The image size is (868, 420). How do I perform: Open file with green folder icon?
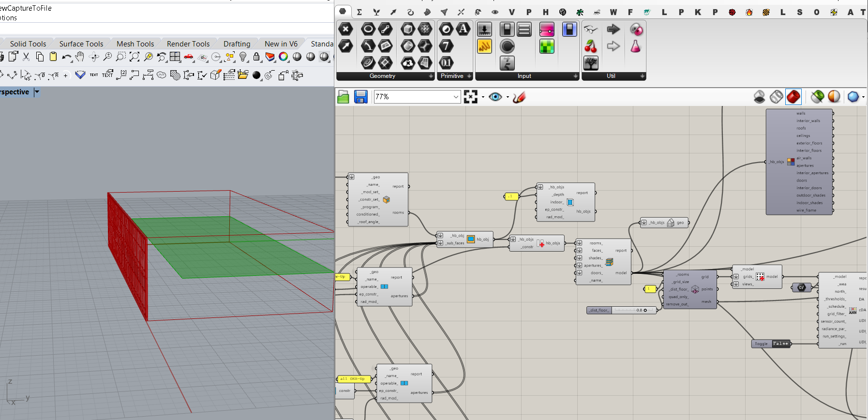[343, 97]
